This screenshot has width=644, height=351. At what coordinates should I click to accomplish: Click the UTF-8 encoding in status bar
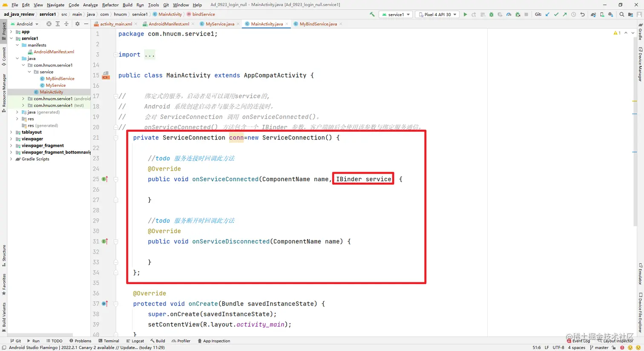tap(558, 348)
